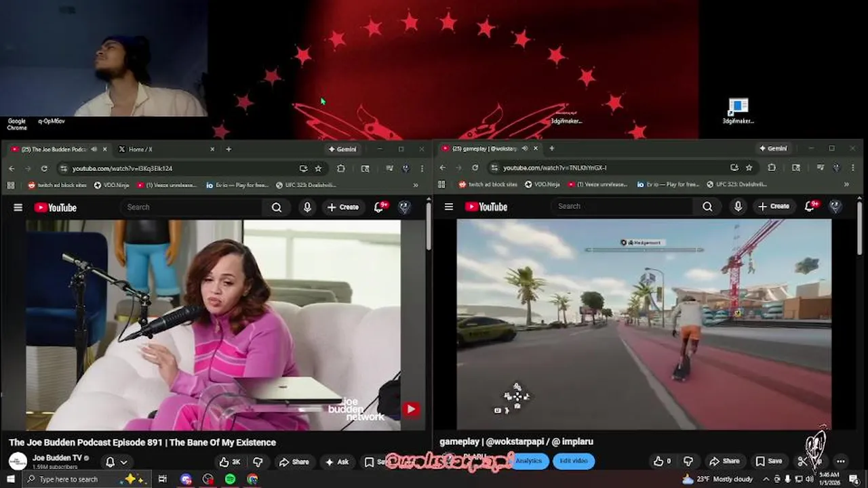The image size is (868, 488).
Task: Like the gameplay video
Action: [x=663, y=461]
